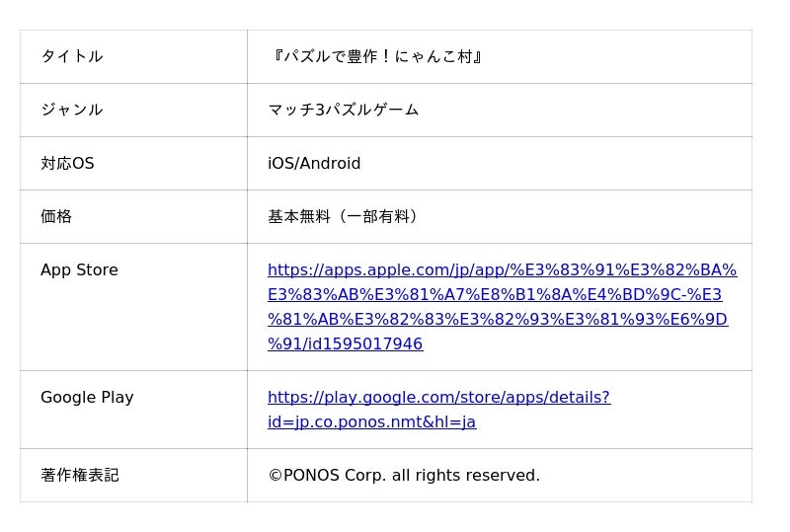Screen dimensions: 790x532
Task: Click the "id=jp.co.ponos.nmt&hl=ja" link line
Action: pyautogui.click(x=371, y=421)
